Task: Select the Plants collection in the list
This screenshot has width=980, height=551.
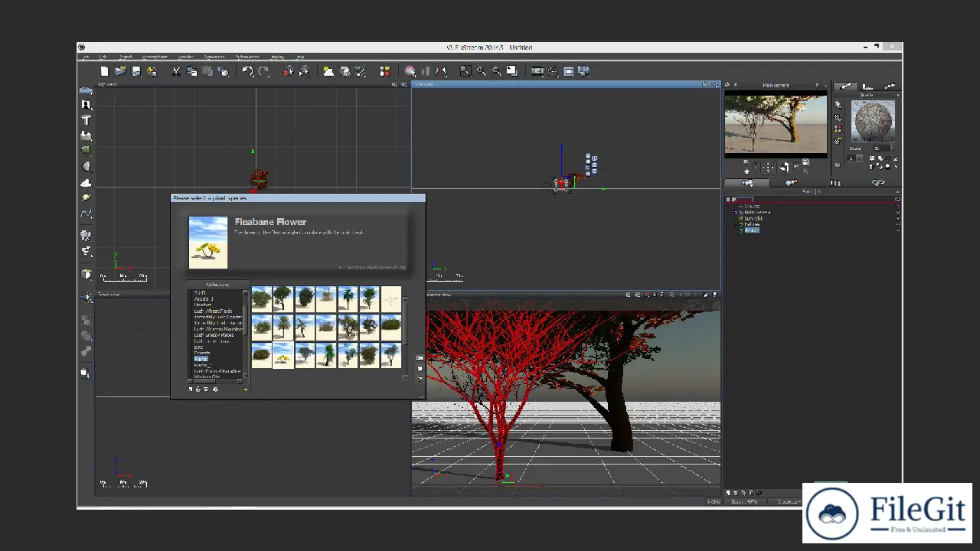Action: click(201, 359)
